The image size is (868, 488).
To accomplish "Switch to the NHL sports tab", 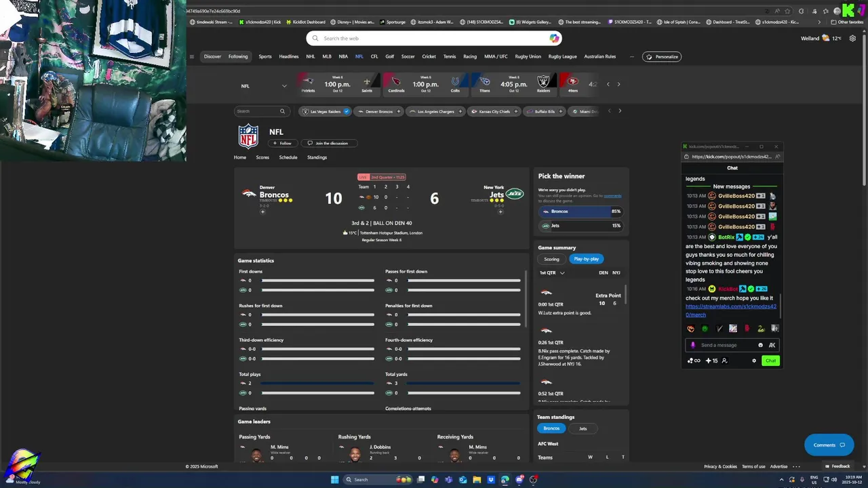I will [311, 56].
